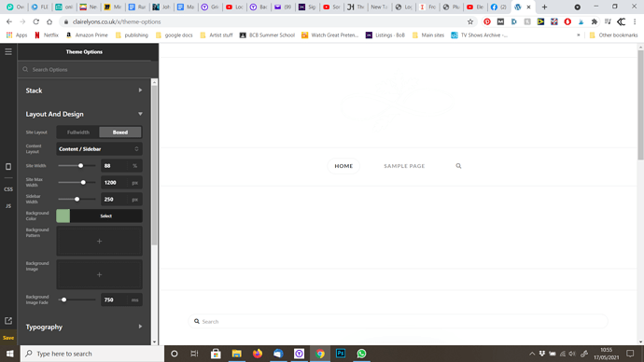Viewport: 644px width, 362px height.
Task: Add a Background Pattern image
Action: 99,242
